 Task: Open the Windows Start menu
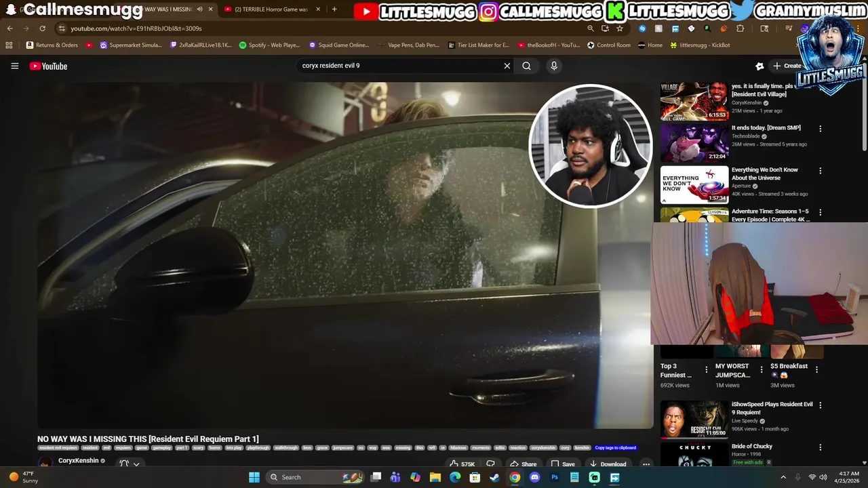pos(254,477)
